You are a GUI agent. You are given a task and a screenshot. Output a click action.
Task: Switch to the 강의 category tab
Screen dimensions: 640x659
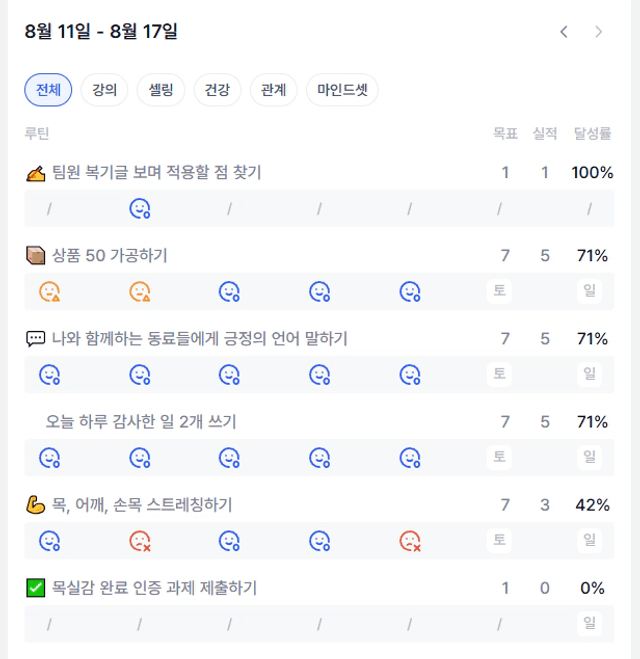coord(104,90)
